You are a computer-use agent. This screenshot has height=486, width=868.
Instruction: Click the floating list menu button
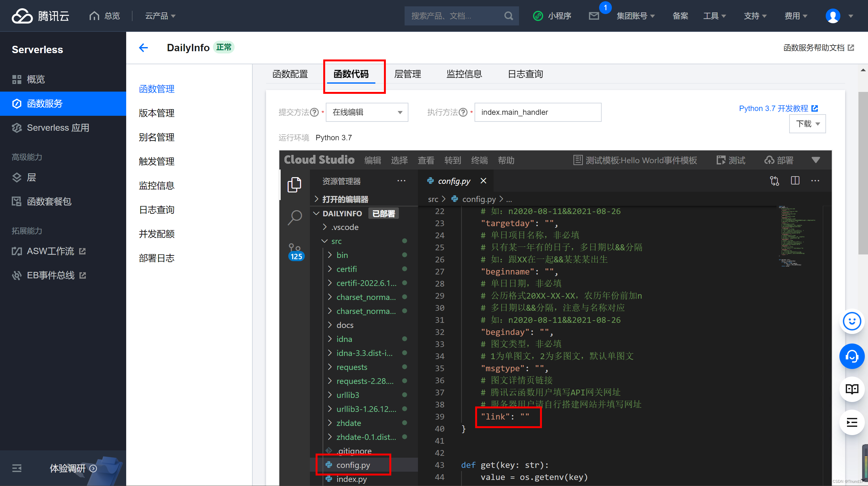click(x=851, y=422)
